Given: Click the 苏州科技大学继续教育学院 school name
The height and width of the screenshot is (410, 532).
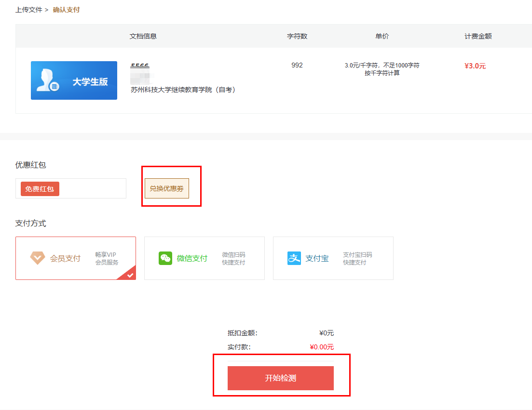Looking at the screenshot, I should click(x=184, y=90).
